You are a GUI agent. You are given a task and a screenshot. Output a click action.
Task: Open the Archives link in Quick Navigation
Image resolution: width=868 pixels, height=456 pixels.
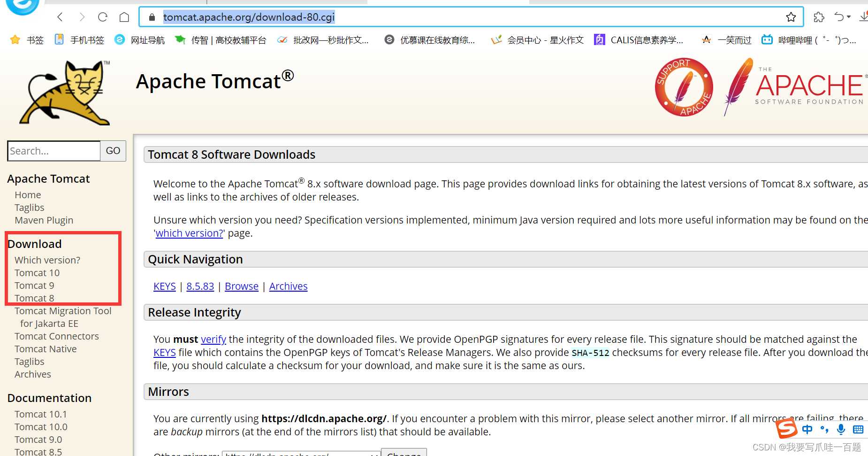click(289, 286)
